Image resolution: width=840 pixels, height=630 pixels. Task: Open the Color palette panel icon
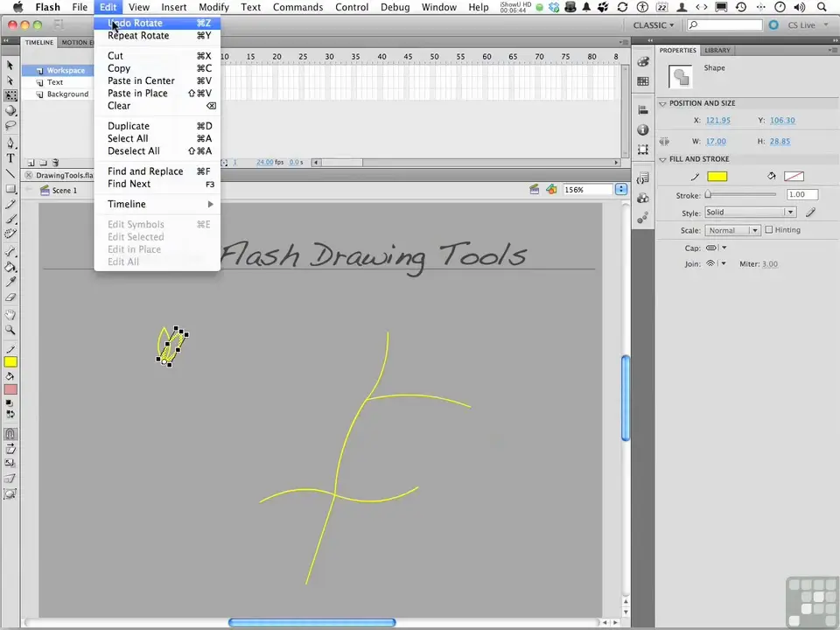(643, 61)
